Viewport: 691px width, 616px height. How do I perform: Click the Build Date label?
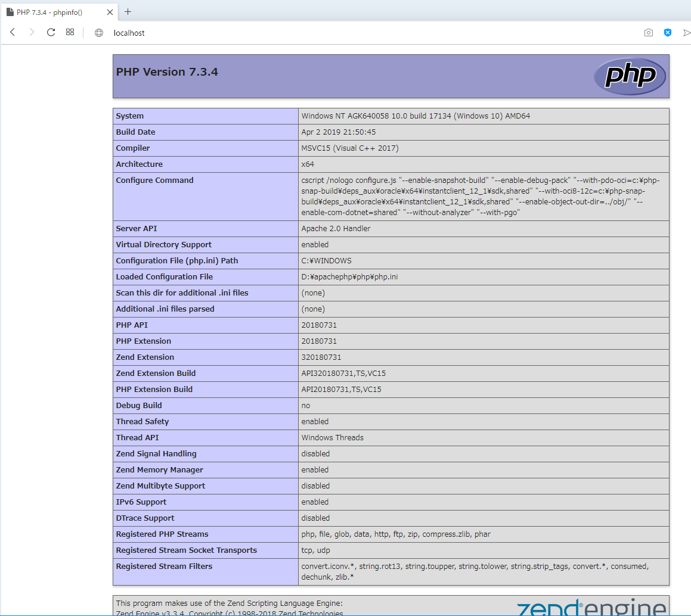pos(136,132)
